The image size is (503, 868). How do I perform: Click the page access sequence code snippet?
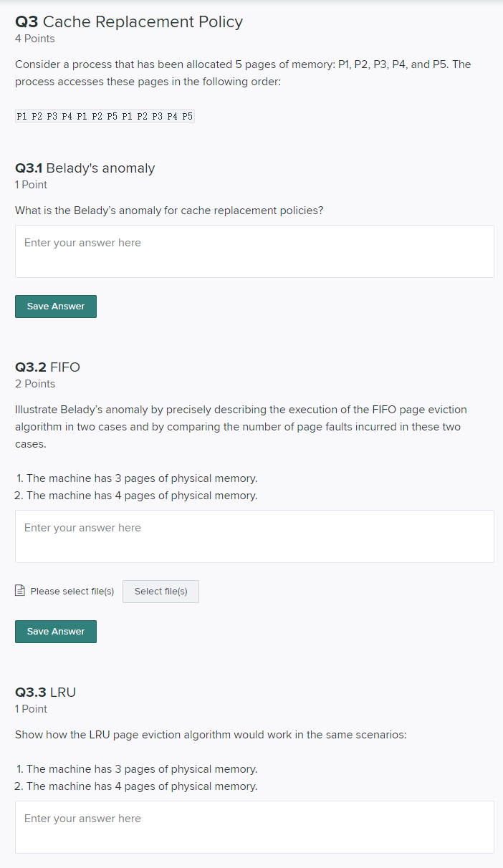pyautogui.click(x=105, y=115)
